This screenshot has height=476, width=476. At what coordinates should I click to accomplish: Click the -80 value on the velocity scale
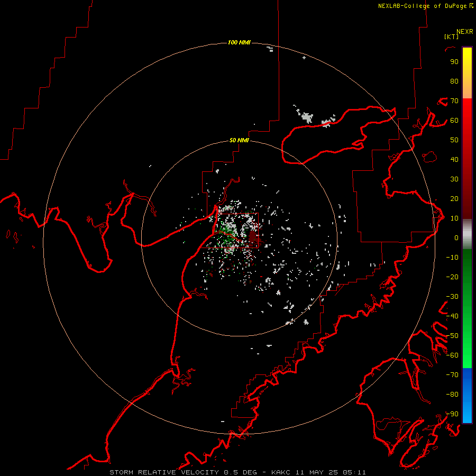tap(452, 395)
